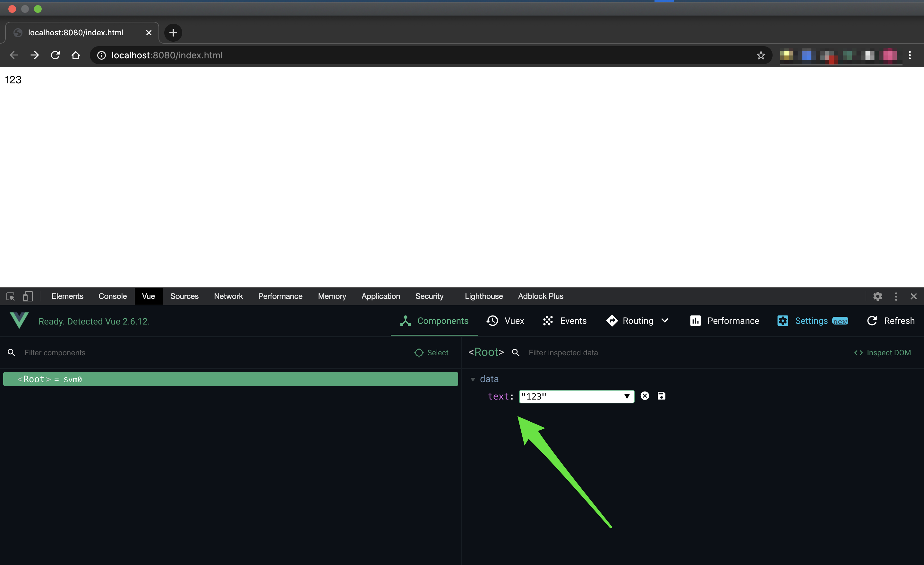Switch to the Console tab
The image size is (924, 565).
[113, 296]
